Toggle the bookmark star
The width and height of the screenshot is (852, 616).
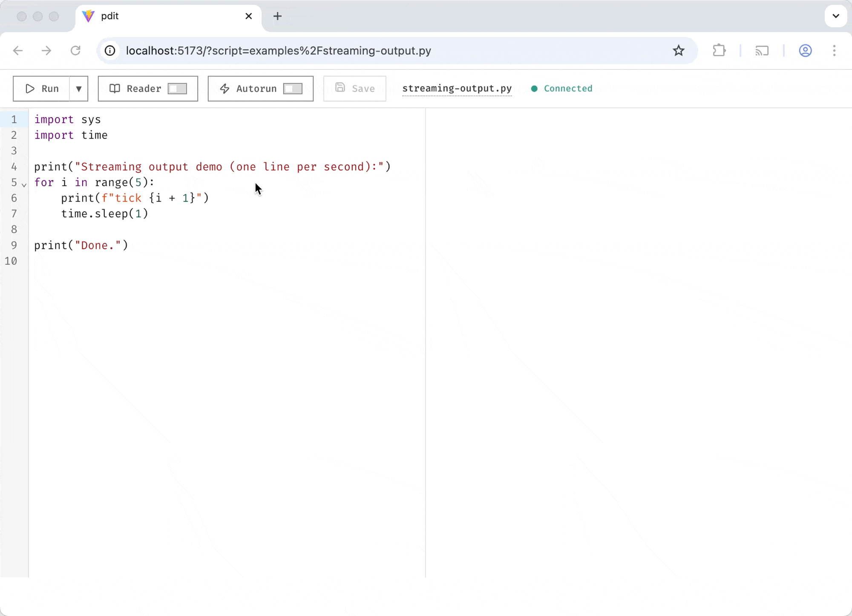(678, 51)
